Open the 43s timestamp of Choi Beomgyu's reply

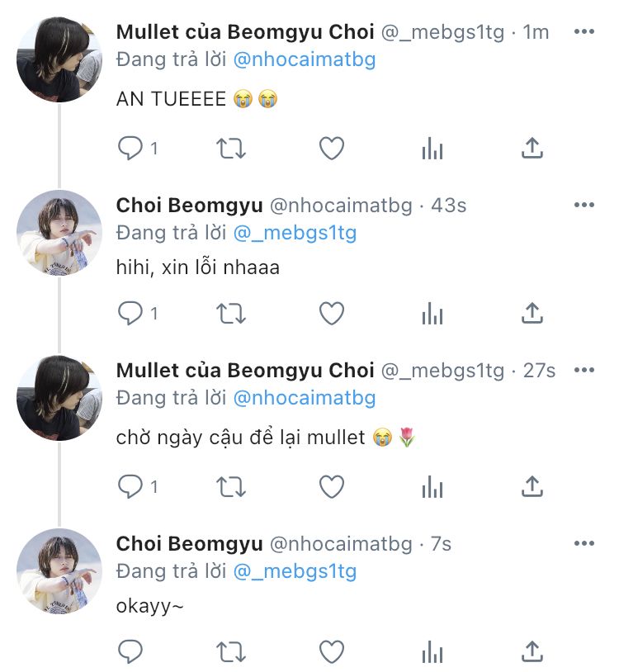pyautogui.click(x=449, y=206)
